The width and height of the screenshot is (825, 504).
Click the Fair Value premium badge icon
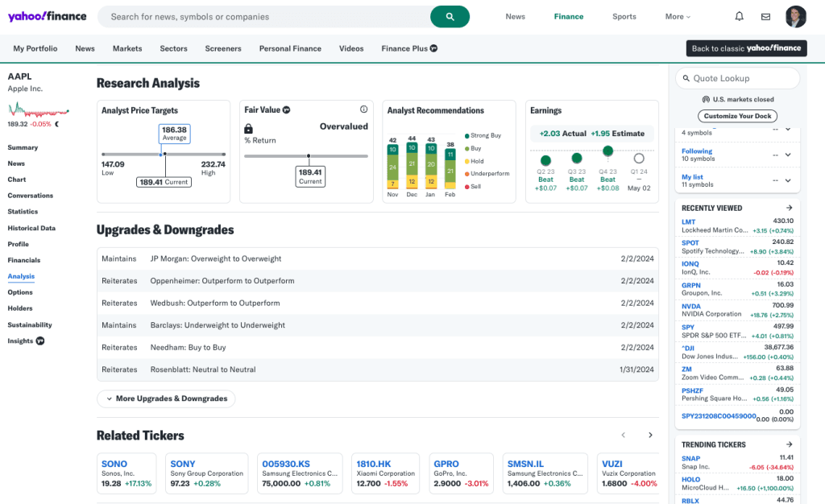(286, 109)
